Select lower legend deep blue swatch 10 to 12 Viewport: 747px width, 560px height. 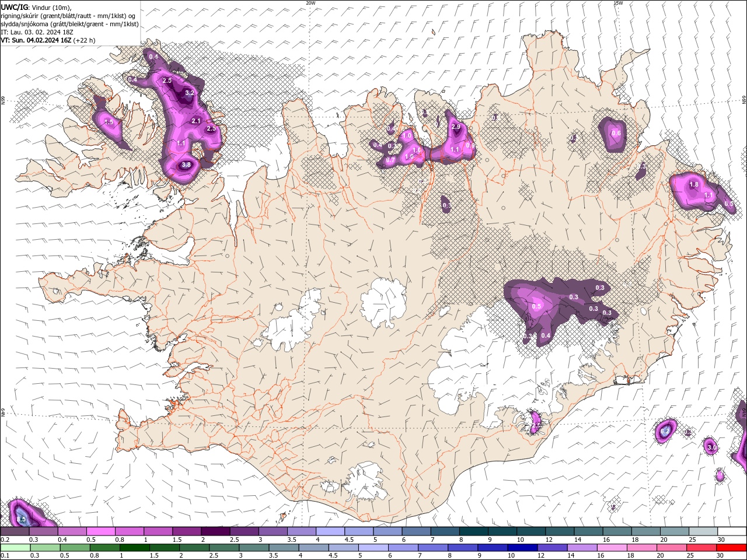[x=523, y=547]
